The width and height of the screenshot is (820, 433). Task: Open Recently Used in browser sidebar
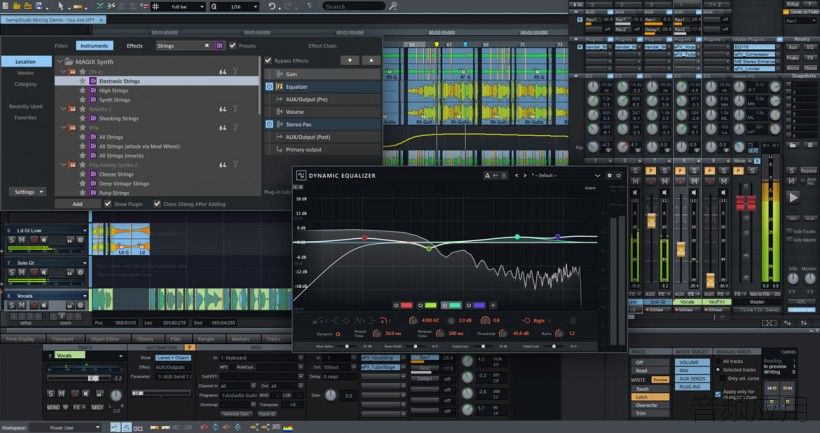[x=26, y=107]
